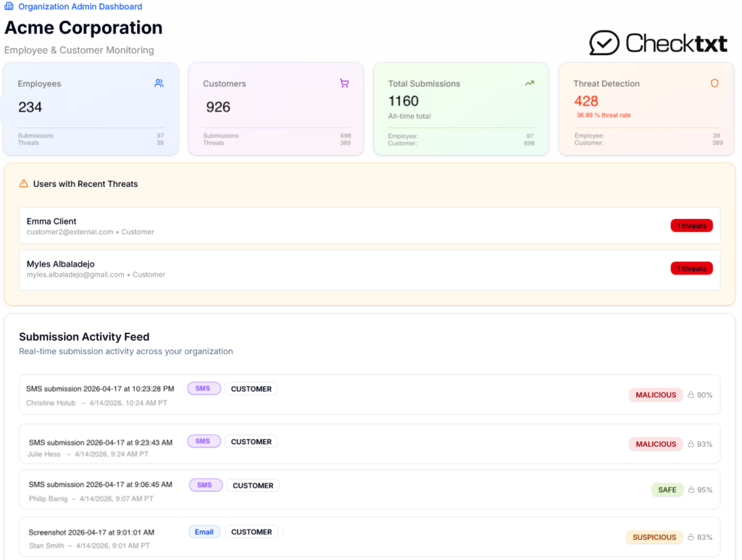This screenshot has width=742, height=560.
Task: Click the Email badge on the screenshot entry
Action: (x=204, y=531)
